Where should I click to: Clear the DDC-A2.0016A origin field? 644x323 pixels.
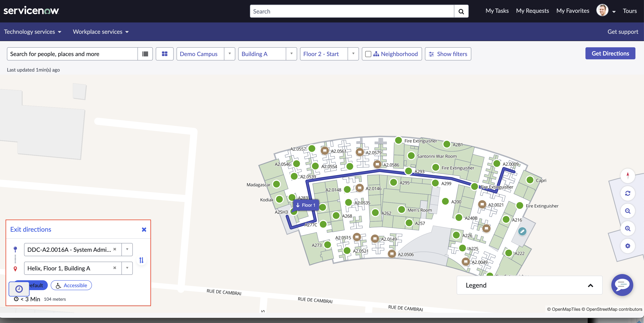(x=115, y=249)
